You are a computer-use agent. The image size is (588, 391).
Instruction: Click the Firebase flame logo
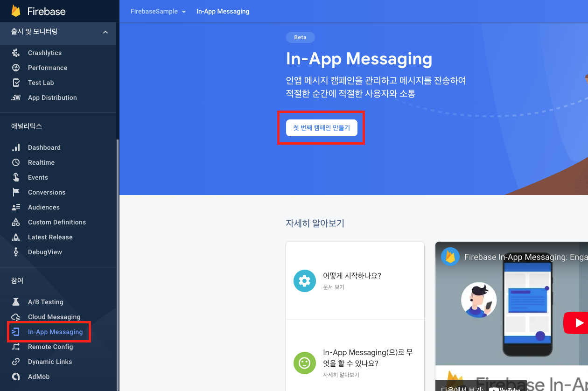pos(16,11)
